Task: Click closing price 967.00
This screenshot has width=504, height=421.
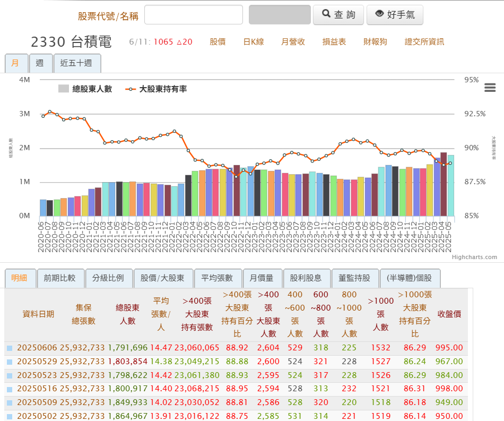Action: pos(449,362)
